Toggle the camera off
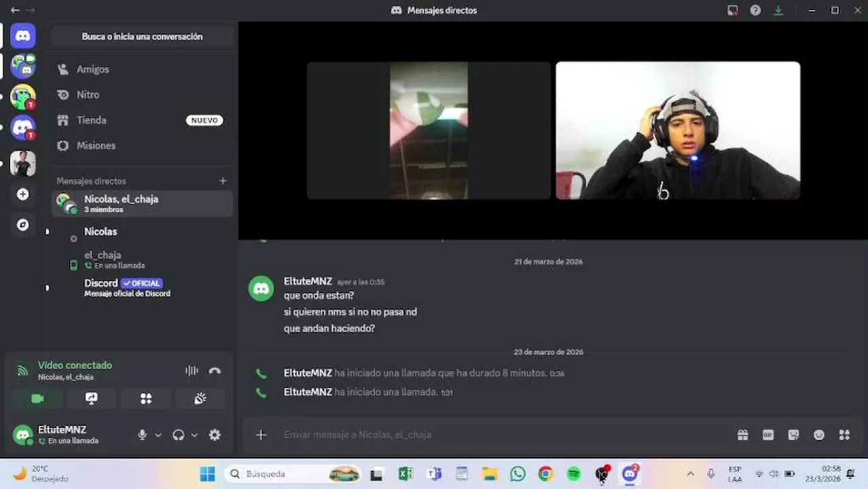 (x=37, y=399)
